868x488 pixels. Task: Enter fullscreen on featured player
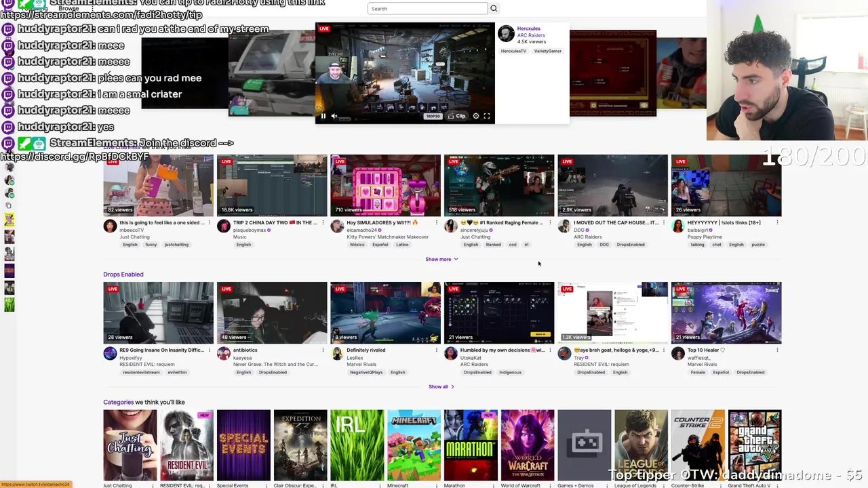coord(487,116)
